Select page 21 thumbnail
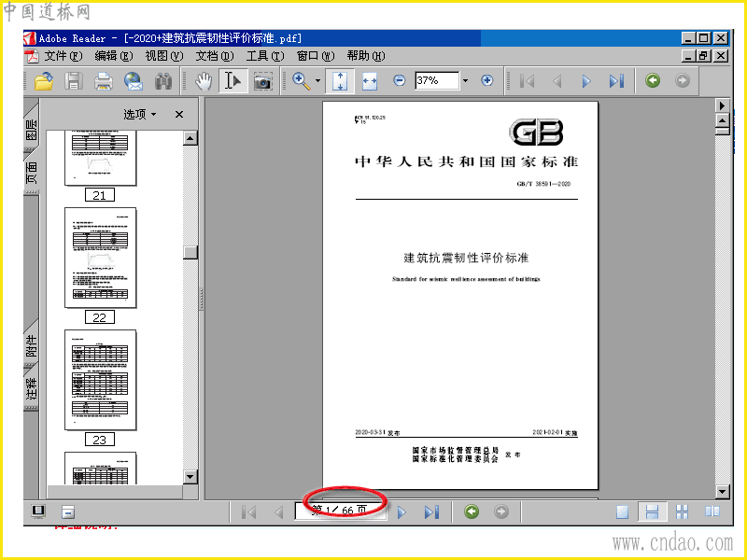Viewport: 747px width, 560px height. [x=100, y=158]
